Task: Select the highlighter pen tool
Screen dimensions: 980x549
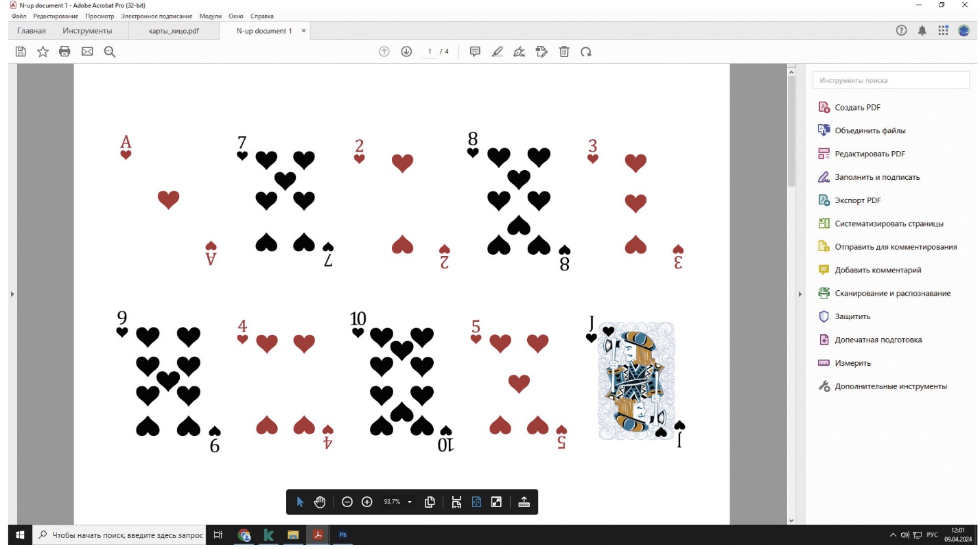Action: coord(498,51)
